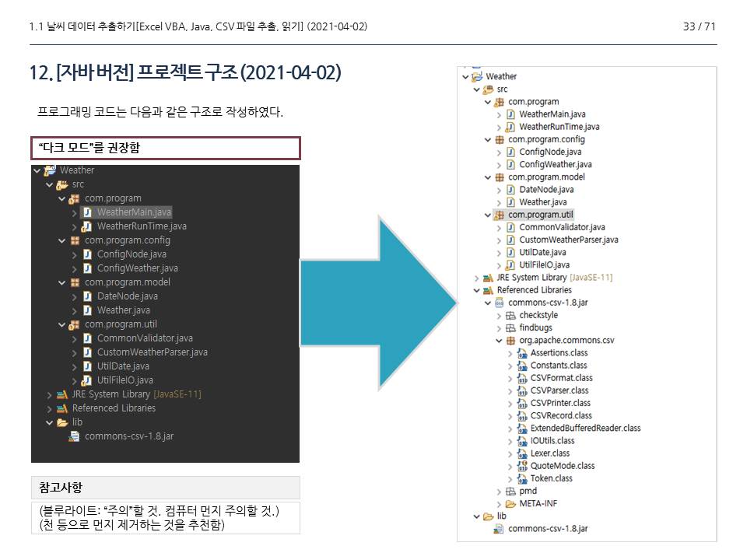Viewport: 747px width, 560px height.
Task: Click the 참고사항 heading box
Action: (165, 488)
